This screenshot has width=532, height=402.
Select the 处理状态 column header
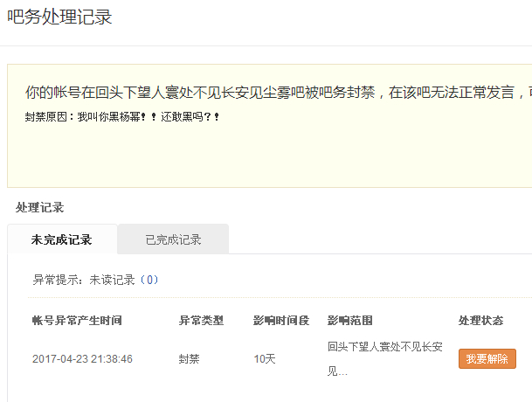coord(480,321)
